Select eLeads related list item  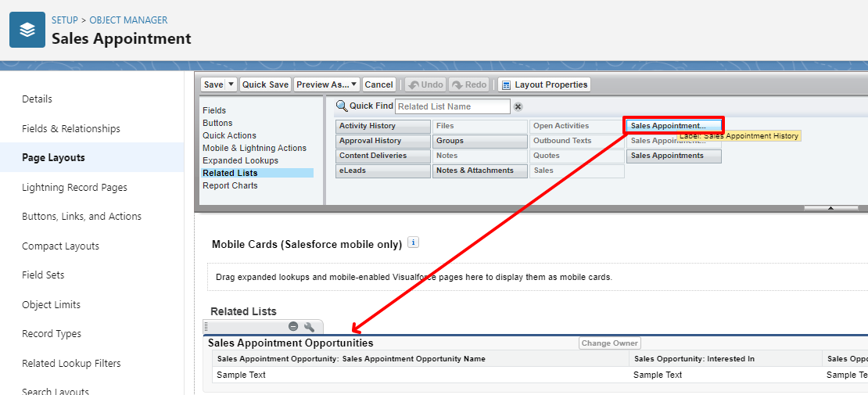point(383,171)
